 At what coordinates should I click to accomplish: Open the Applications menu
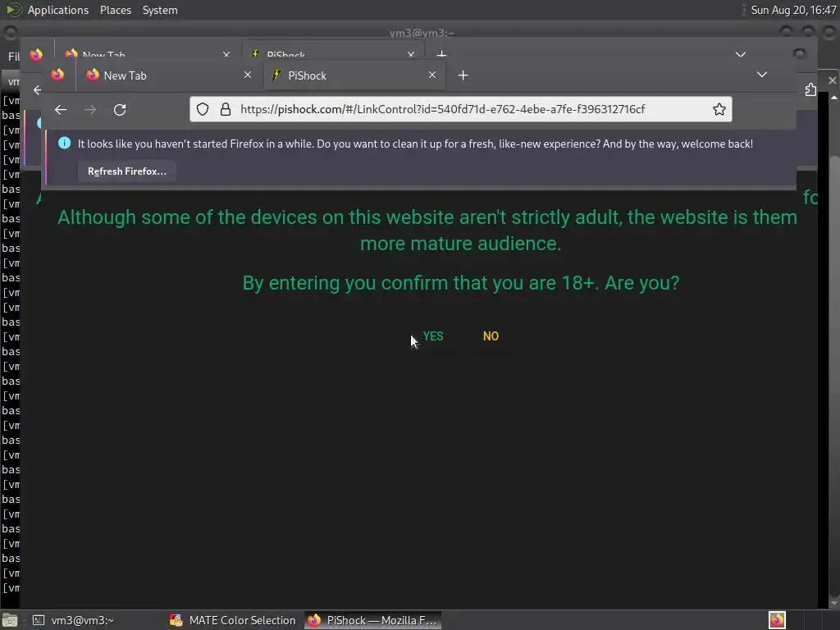coord(58,10)
